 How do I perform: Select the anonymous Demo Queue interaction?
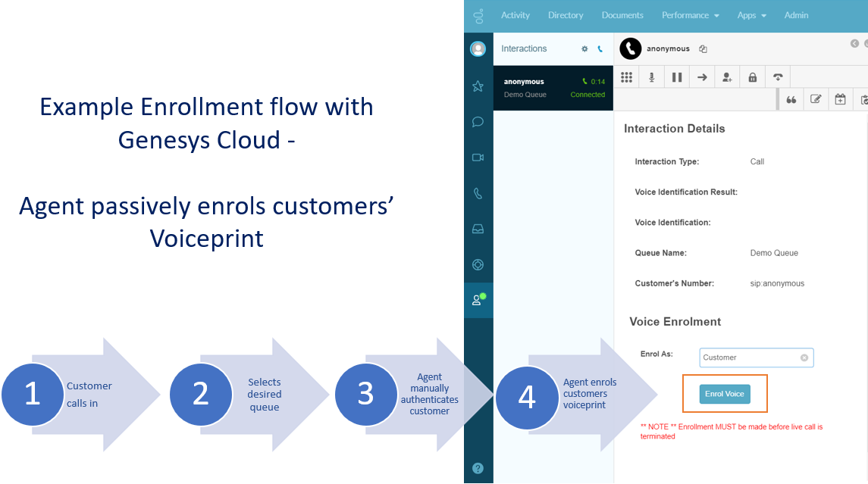[x=553, y=88]
